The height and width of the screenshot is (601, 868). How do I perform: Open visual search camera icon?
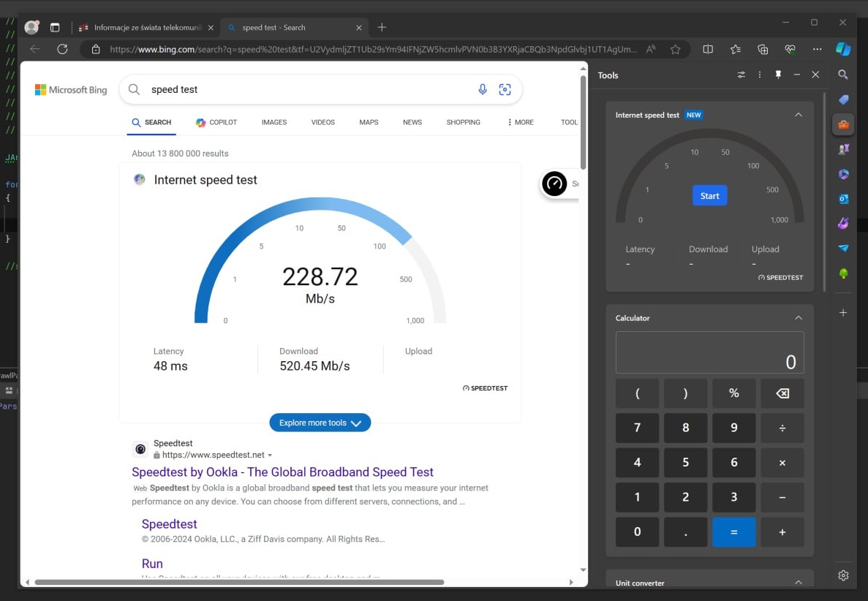point(505,89)
